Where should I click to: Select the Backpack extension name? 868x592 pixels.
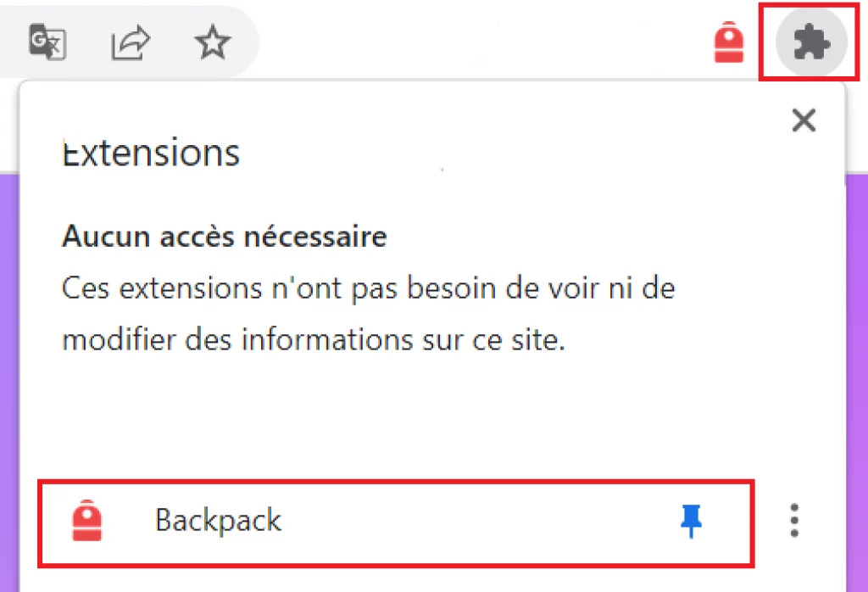click(x=218, y=520)
